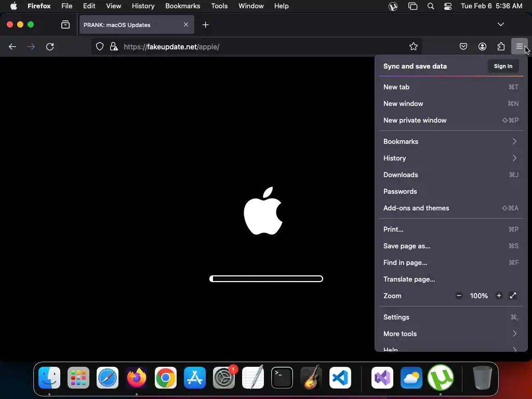Click the site lock icon
The height and width of the screenshot is (399, 532).
click(x=114, y=46)
